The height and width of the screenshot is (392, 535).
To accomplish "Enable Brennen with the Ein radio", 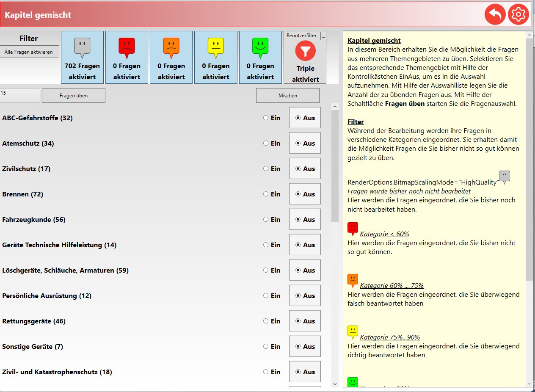I will [x=272, y=194].
